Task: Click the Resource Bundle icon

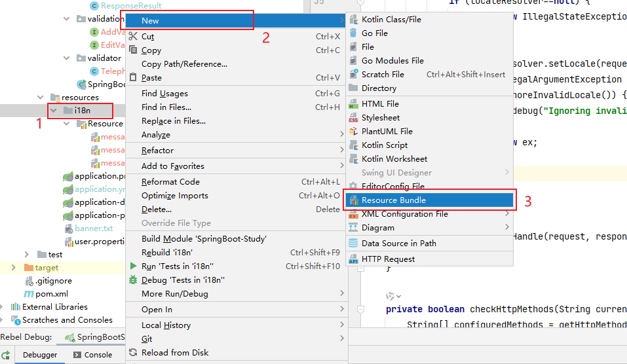Action: 354,200
